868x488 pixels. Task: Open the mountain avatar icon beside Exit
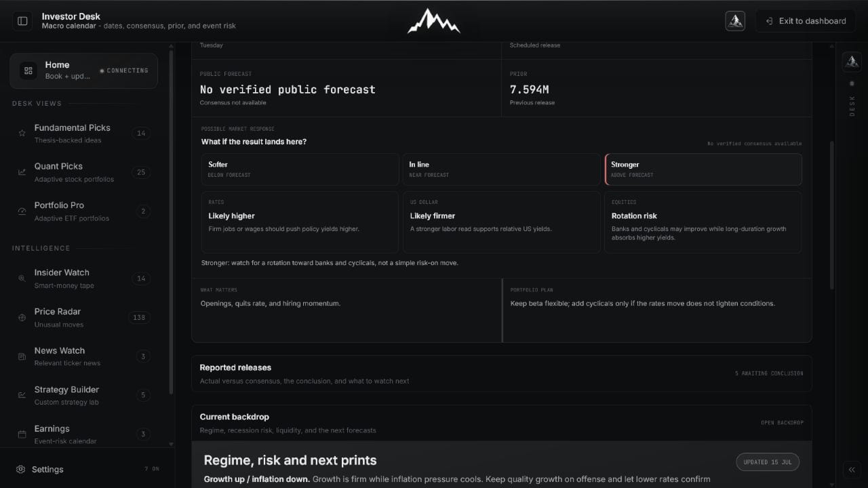[735, 21]
